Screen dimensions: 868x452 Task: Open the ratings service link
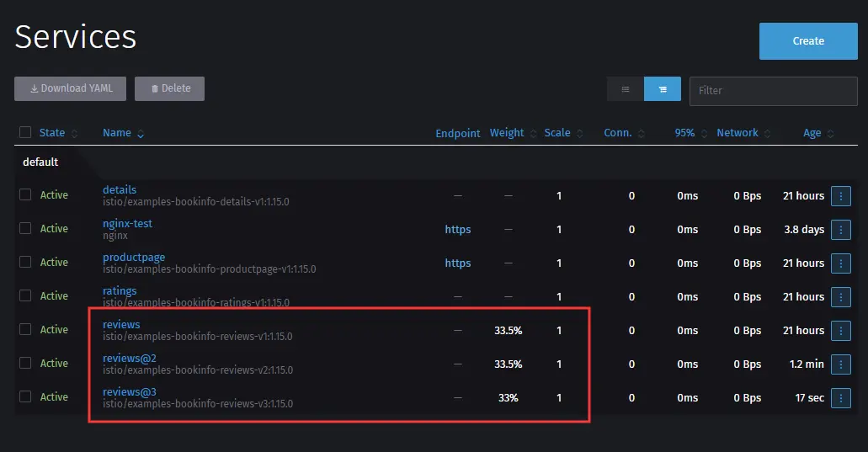pyautogui.click(x=120, y=291)
